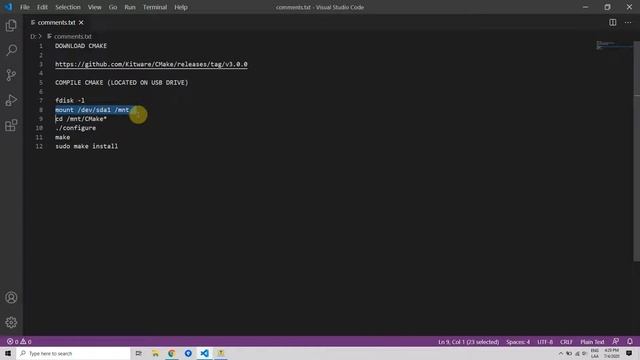Change language mode Plain Text
Viewport: 640px width, 360px height.
tap(592, 342)
